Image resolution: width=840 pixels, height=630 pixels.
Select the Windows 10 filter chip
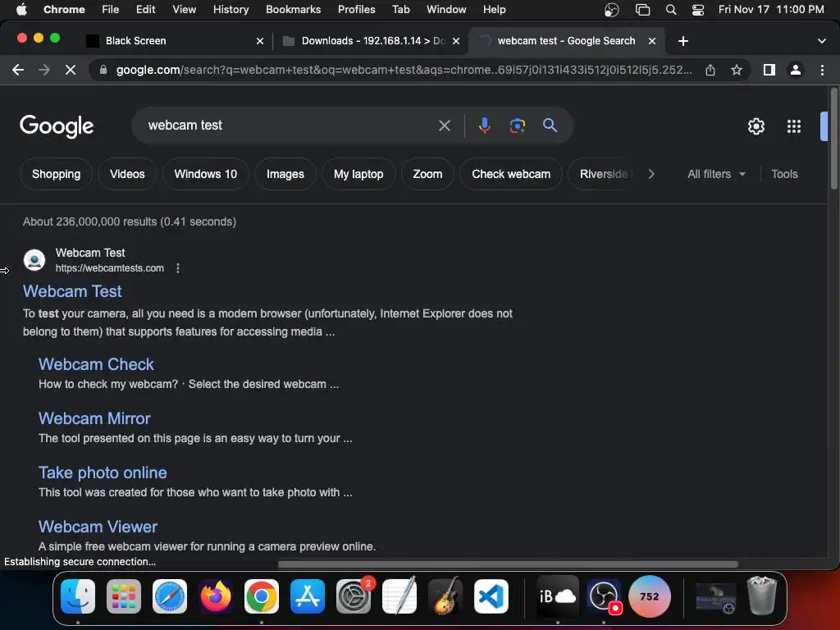coord(206,174)
